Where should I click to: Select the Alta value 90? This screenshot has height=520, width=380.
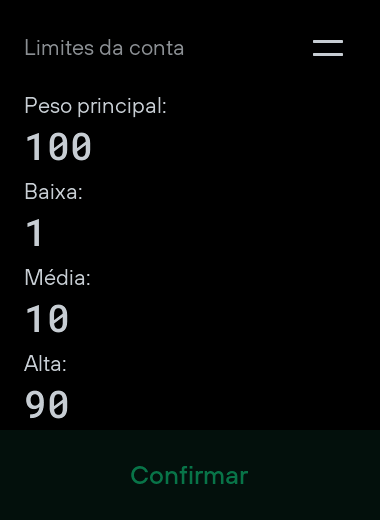(47, 404)
